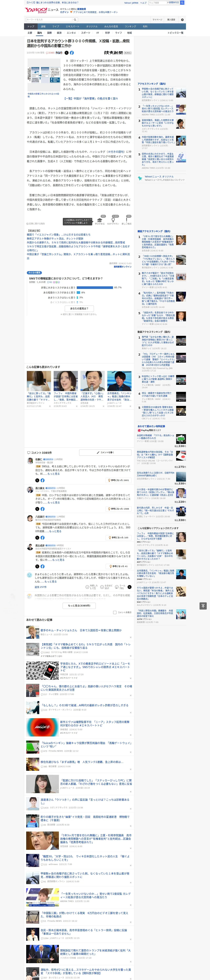Open 歌手のキム・チャンリョルさん recommended article
This screenshot has height=980, width=210.
point(81,630)
